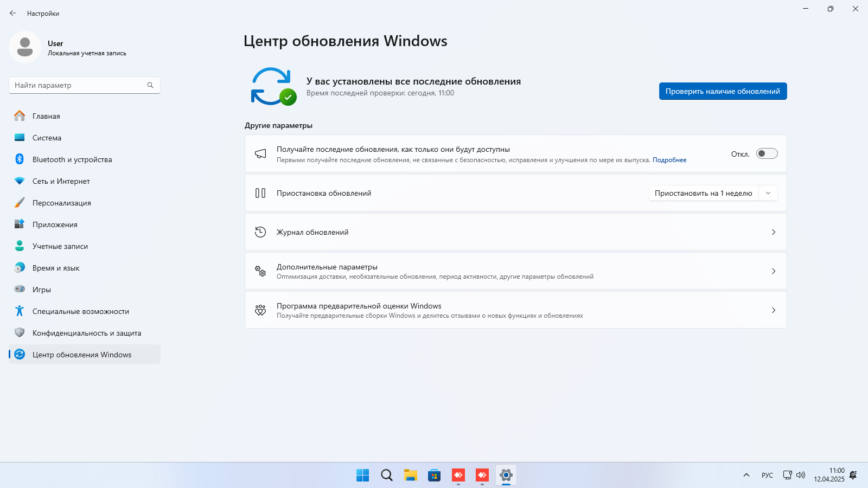Open the first red app in the taskbar

tap(458, 476)
